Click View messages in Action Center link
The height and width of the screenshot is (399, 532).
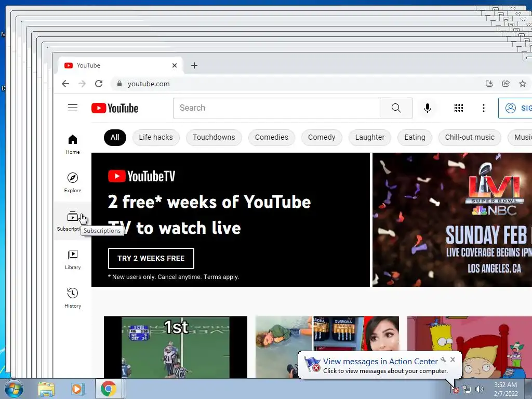pos(380,362)
